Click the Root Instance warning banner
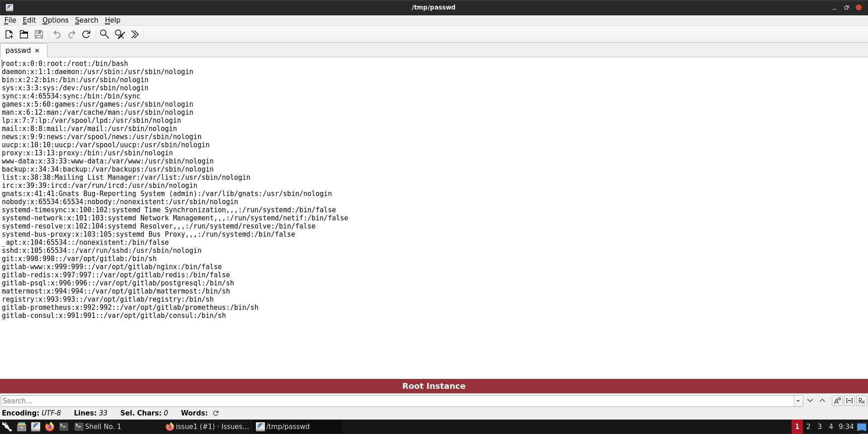868x434 pixels. (x=434, y=386)
